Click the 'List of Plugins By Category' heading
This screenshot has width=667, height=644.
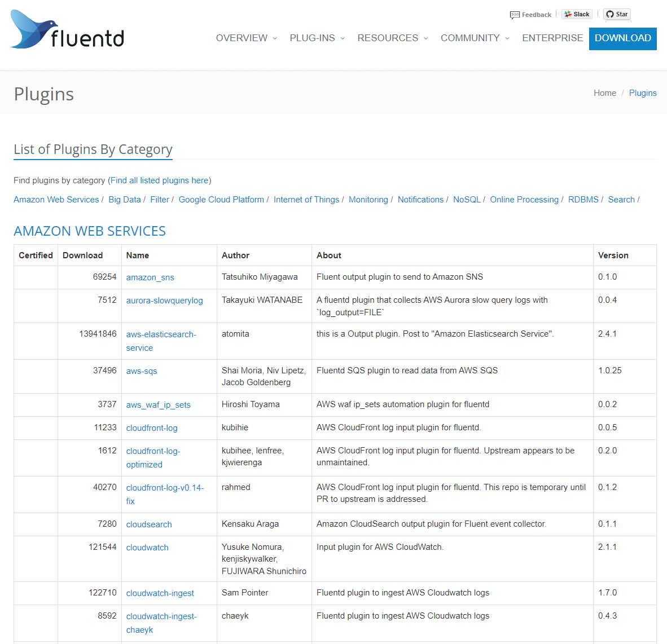[93, 149]
